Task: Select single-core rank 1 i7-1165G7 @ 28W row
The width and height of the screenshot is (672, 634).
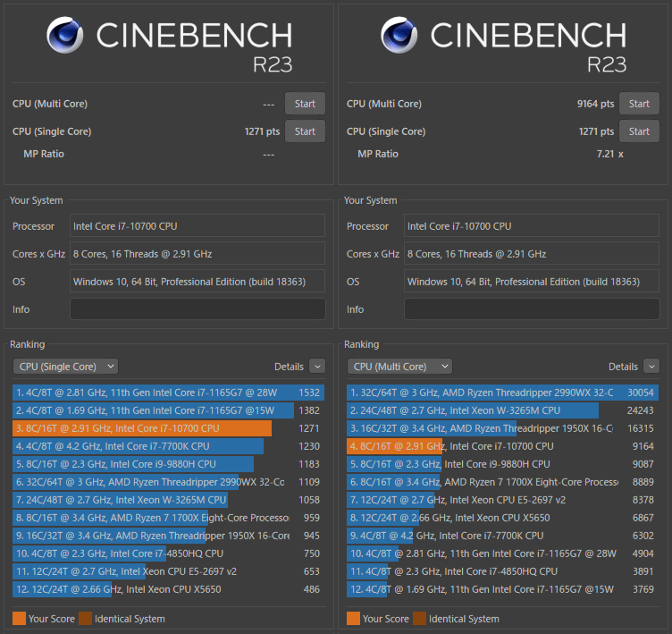Action: tap(168, 393)
